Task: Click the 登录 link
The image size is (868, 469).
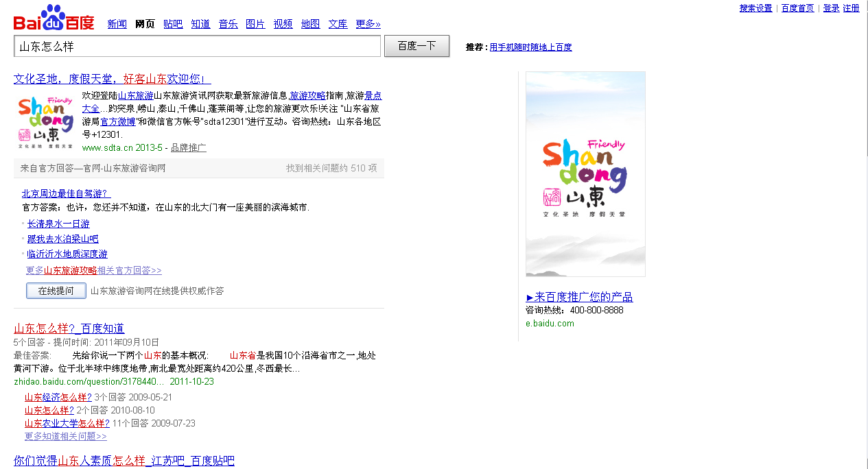Action: click(831, 8)
